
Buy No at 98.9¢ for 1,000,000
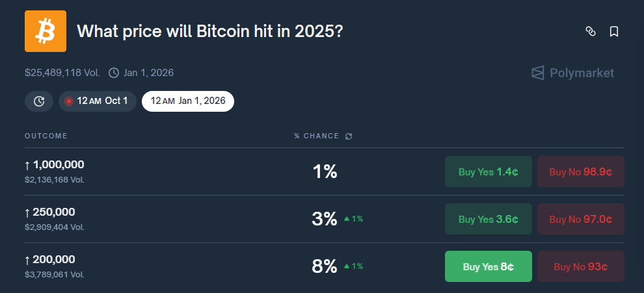(x=580, y=172)
